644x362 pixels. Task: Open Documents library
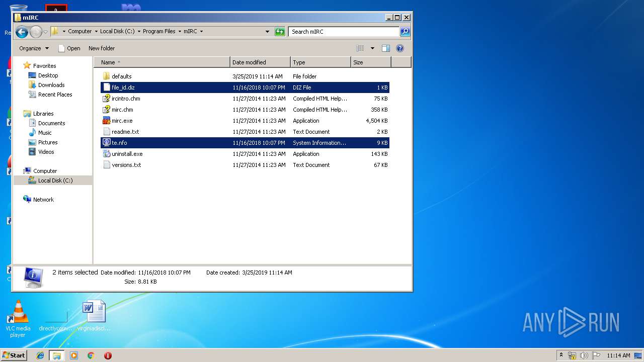click(51, 123)
